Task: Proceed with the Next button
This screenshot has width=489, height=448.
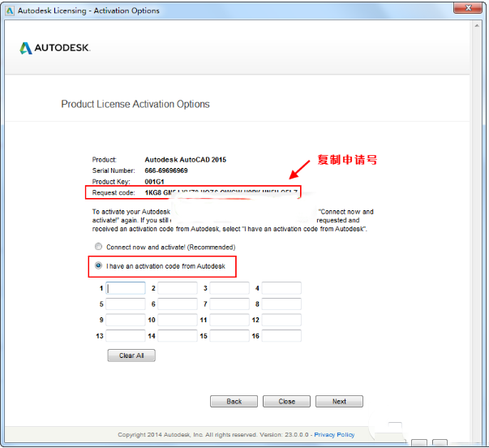Action: click(x=339, y=401)
